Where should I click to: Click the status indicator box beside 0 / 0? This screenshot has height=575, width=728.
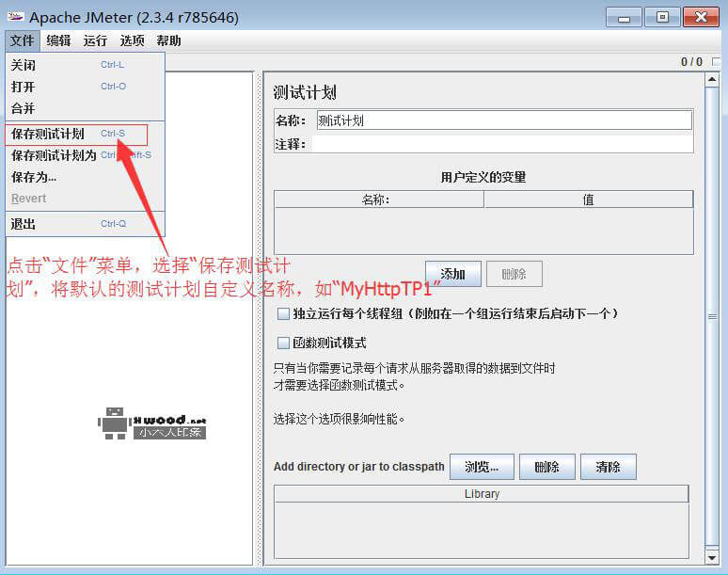click(717, 61)
